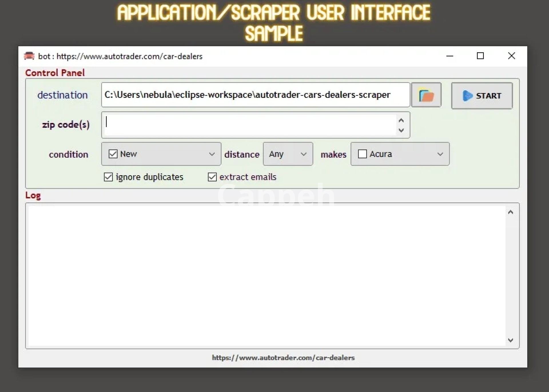549x392 pixels.
Task: Click the red car app icon
Action: click(29, 56)
